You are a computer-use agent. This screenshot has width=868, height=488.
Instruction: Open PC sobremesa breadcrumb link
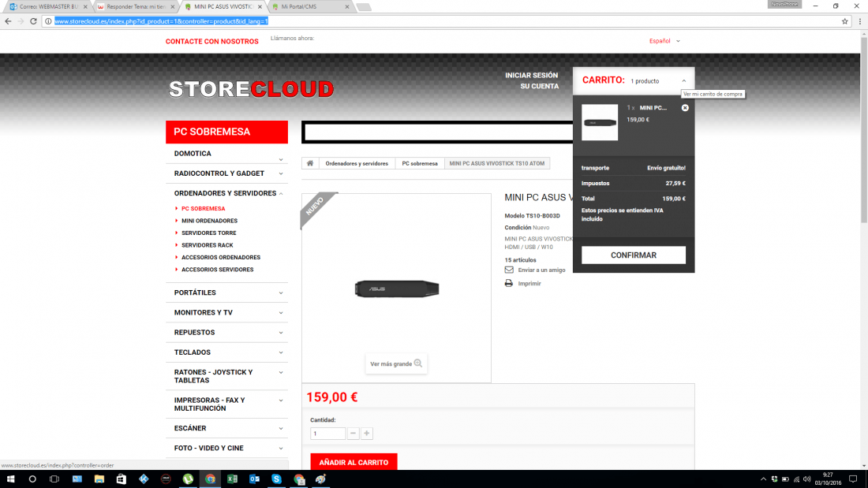click(x=420, y=163)
